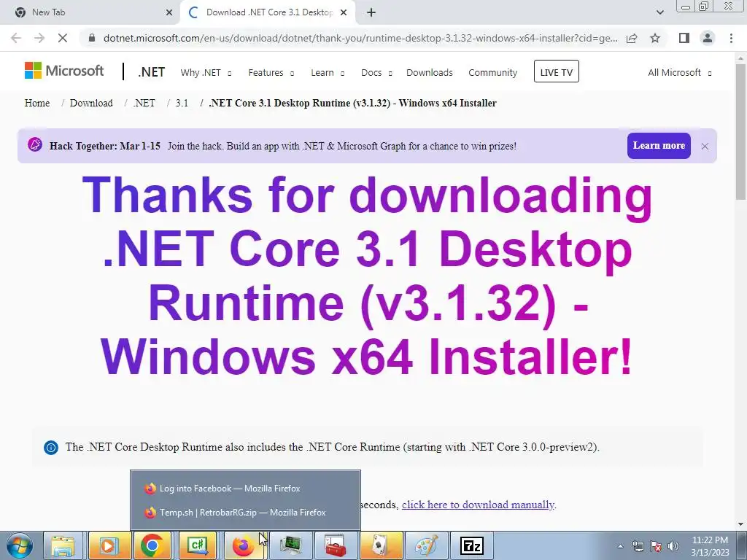The image size is (747, 560).
Task: Expand the Why .NET menu
Action: [x=206, y=73]
